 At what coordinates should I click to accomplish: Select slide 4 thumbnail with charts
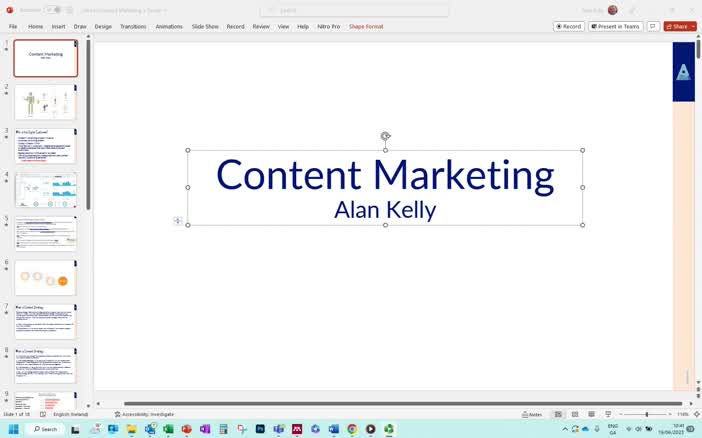[46, 190]
